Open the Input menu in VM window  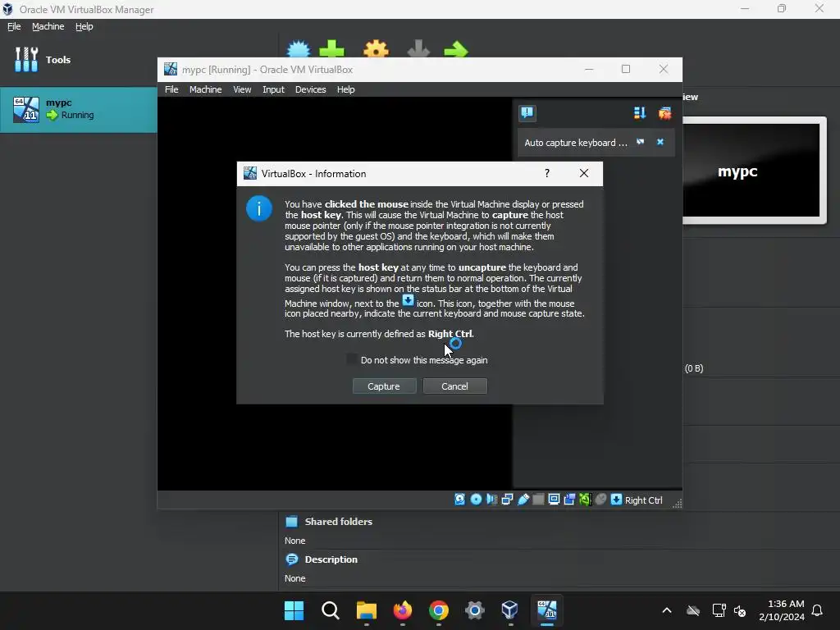pos(273,89)
